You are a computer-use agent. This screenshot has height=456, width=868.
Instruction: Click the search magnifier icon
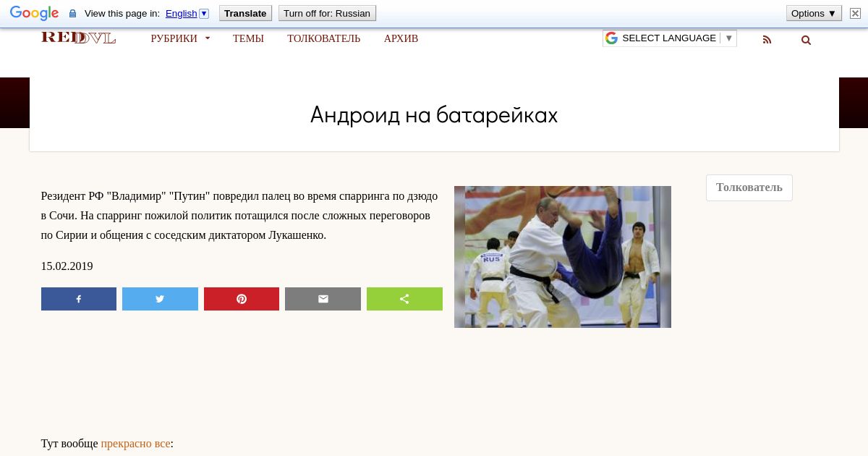[x=806, y=40]
